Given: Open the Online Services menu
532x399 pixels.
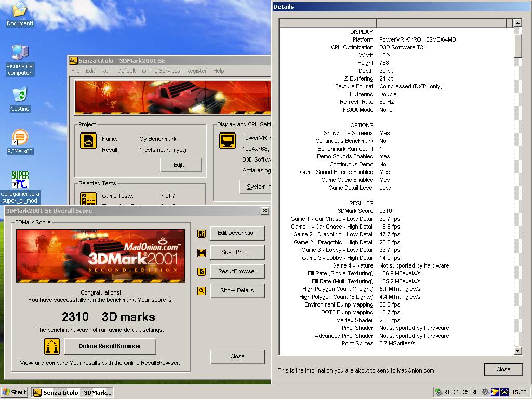Looking at the screenshot, I should click(161, 71).
